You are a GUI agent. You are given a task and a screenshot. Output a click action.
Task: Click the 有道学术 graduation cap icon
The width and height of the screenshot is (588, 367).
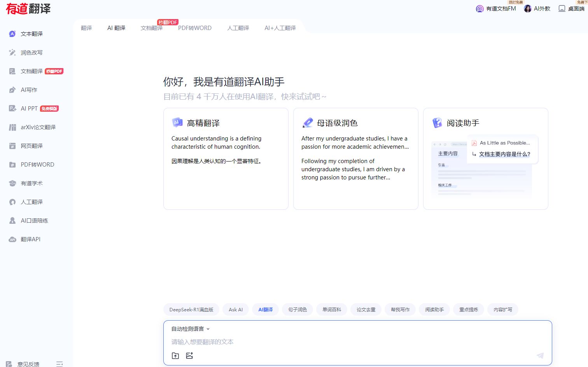tap(12, 183)
